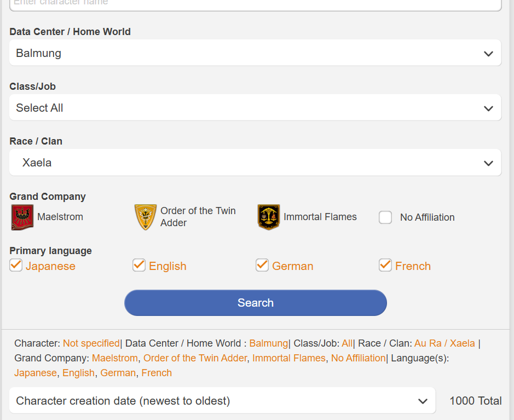Toggle the No Affiliation checkbox
Screen dimensions: 514x420
click(x=385, y=217)
